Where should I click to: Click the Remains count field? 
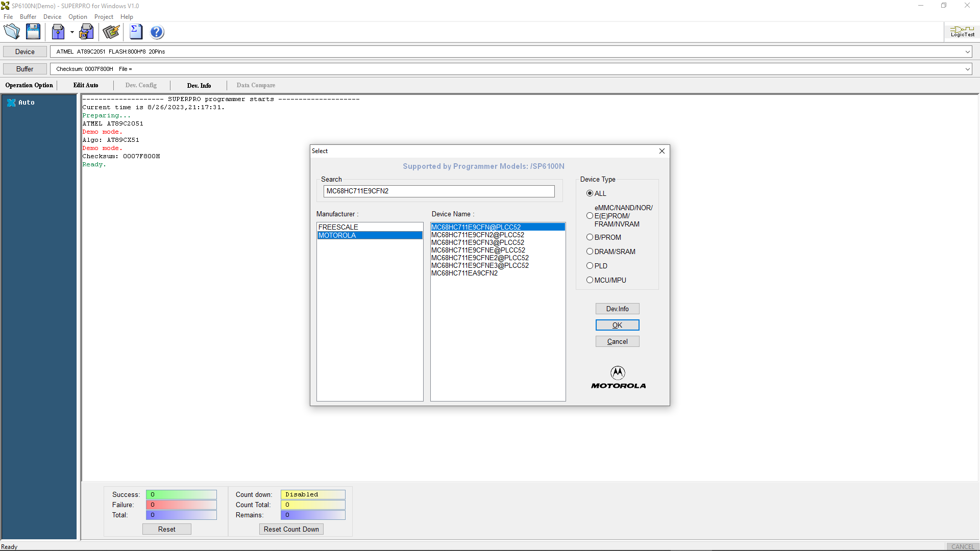313,515
